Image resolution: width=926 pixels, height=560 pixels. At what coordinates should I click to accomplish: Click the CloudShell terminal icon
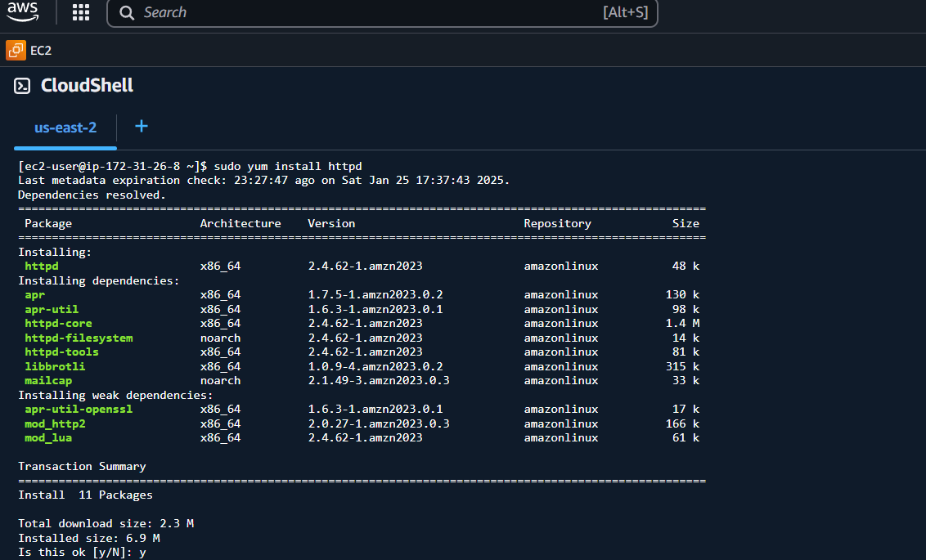click(x=22, y=86)
